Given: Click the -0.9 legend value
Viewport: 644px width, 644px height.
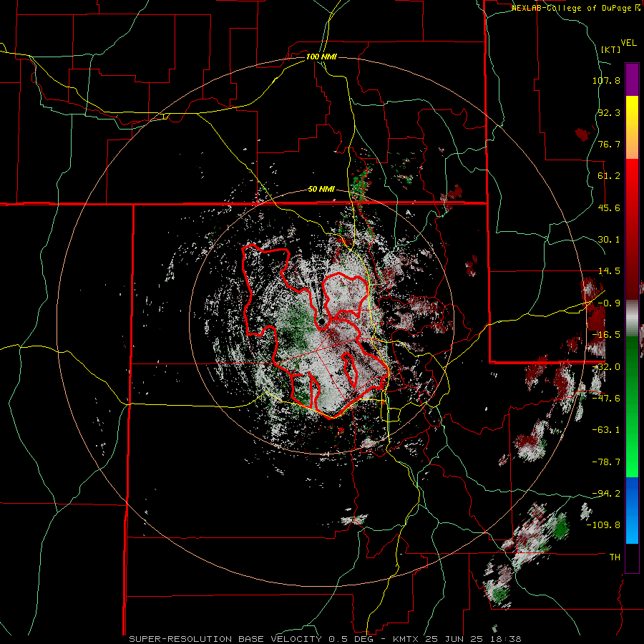Looking at the screenshot, I should pos(609,303).
